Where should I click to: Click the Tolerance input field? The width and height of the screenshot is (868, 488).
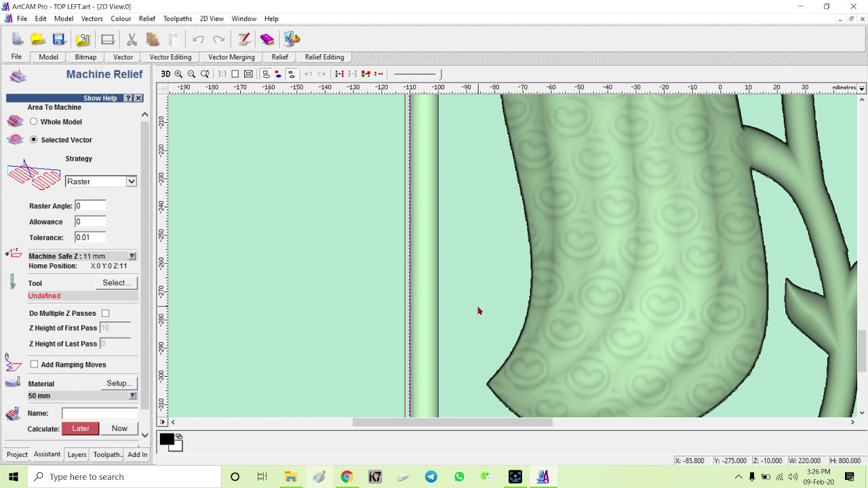pyautogui.click(x=90, y=238)
